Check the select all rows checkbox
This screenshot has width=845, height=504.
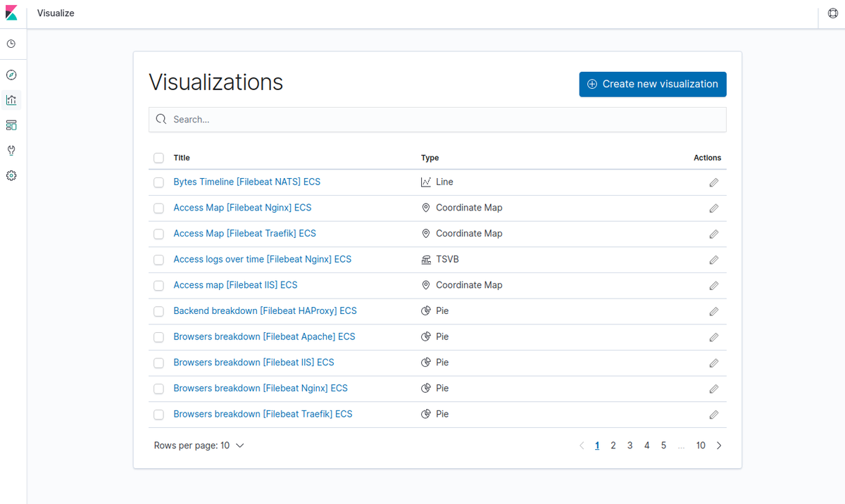pos(158,158)
